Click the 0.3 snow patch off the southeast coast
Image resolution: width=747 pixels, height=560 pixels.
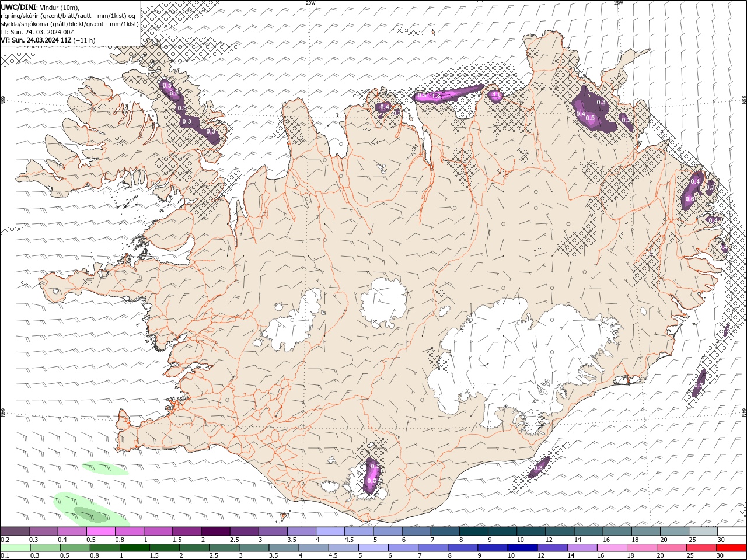click(x=699, y=384)
